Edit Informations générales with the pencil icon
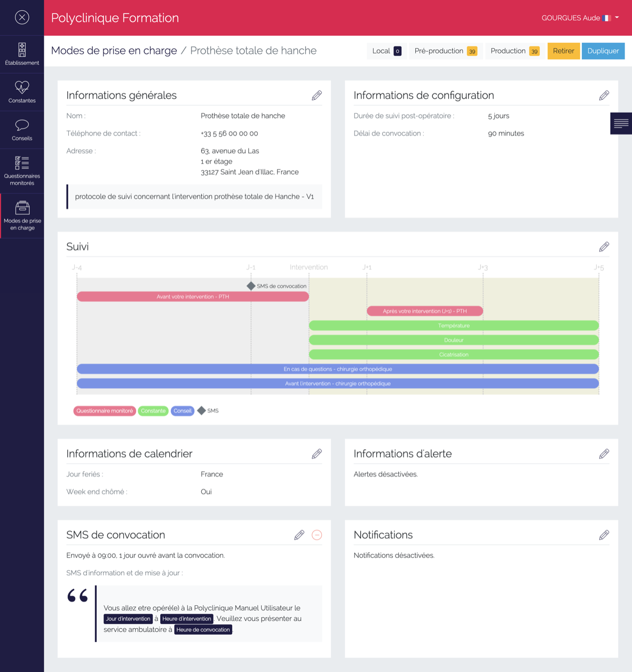Image resolution: width=632 pixels, height=672 pixels. (317, 96)
